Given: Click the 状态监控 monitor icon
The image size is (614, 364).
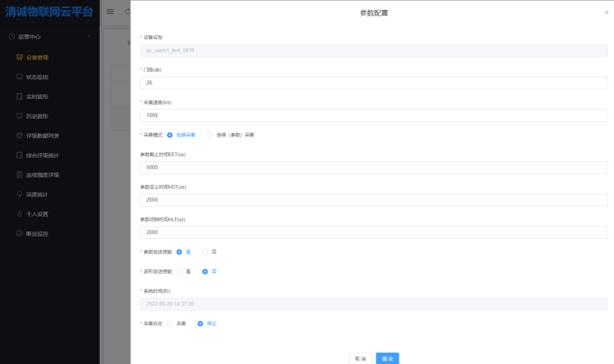Looking at the screenshot, I should pos(20,77).
